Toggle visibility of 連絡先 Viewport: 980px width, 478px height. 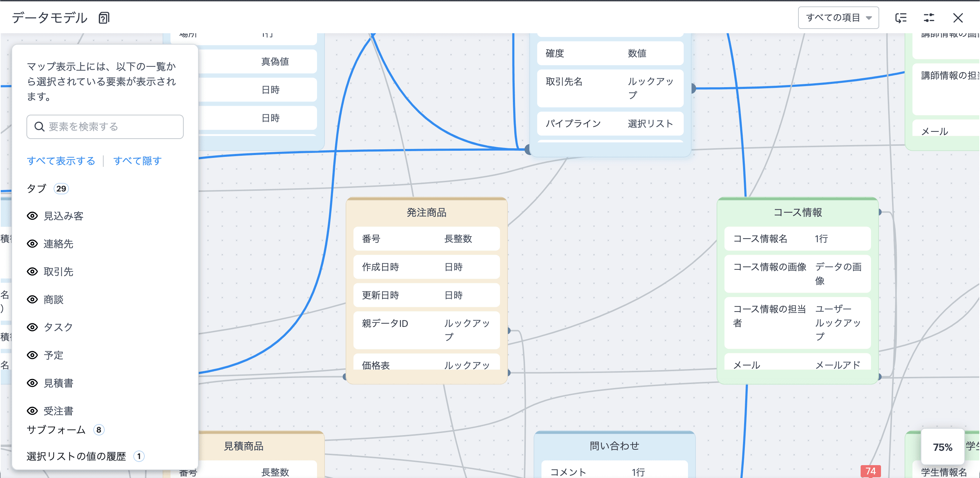32,244
